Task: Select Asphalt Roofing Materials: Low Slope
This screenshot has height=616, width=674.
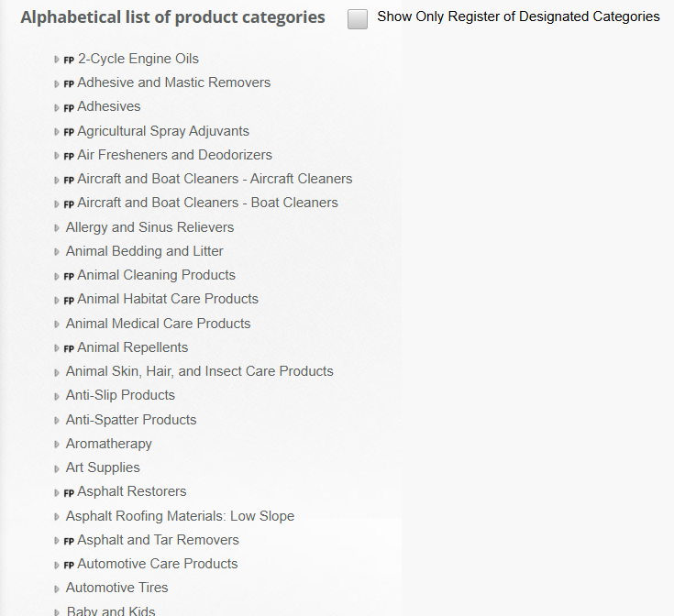Action: 180,516
